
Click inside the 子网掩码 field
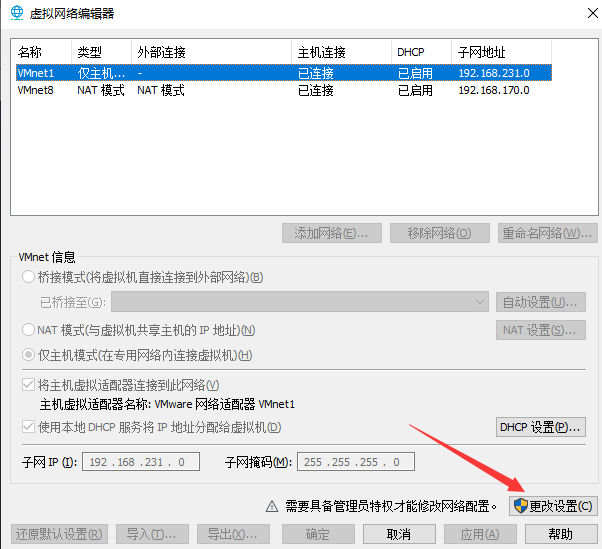click(x=355, y=462)
